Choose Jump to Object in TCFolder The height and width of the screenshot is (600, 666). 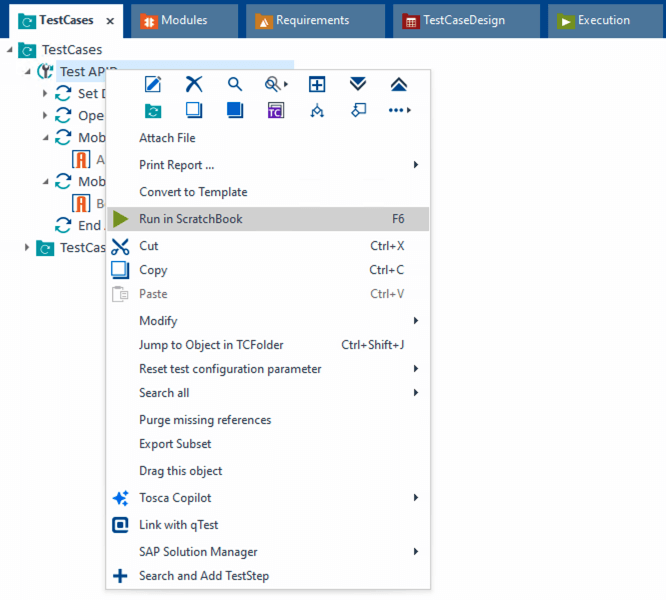tap(268, 345)
